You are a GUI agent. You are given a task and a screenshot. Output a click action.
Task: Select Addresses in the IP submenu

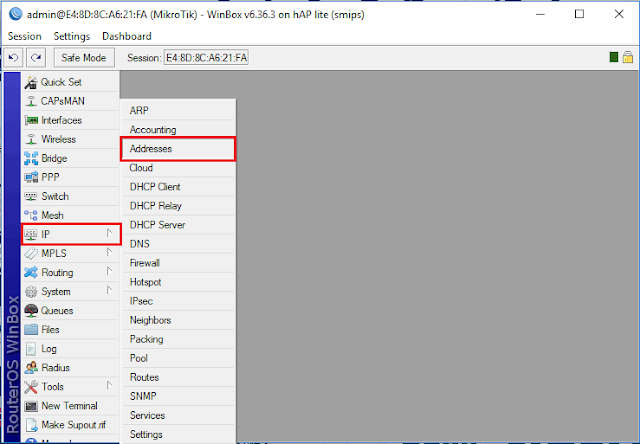pyautogui.click(x=178, y=149)
